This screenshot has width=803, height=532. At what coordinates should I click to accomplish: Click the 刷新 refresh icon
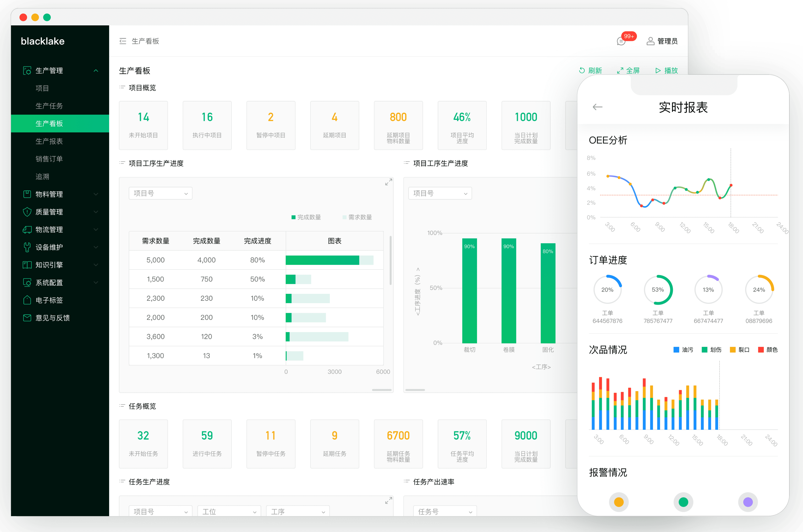[x=582, y=70]
